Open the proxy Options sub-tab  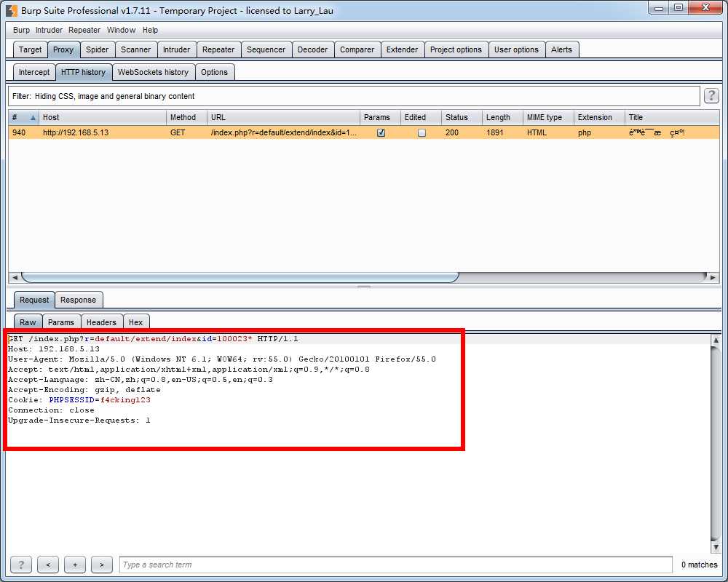tap(215, 73)
